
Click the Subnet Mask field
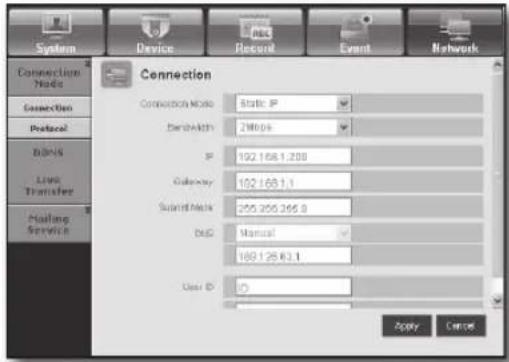click(x=293, y=208)
